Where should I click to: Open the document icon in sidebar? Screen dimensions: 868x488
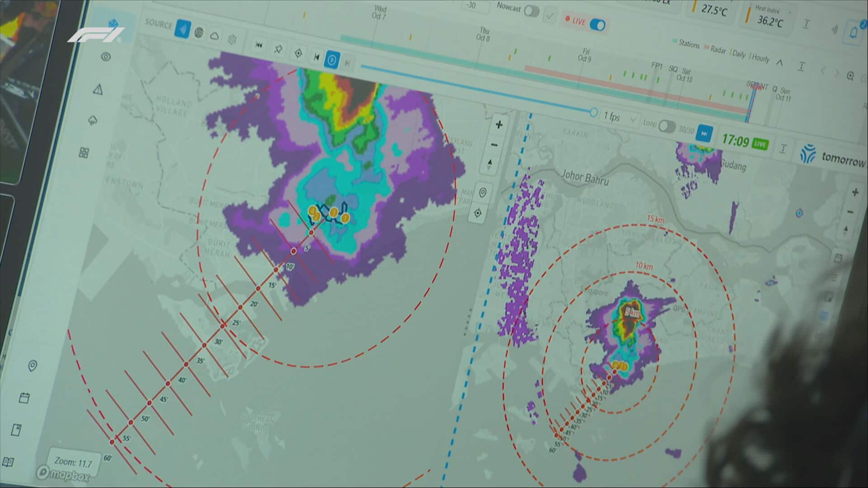(16, 430)
